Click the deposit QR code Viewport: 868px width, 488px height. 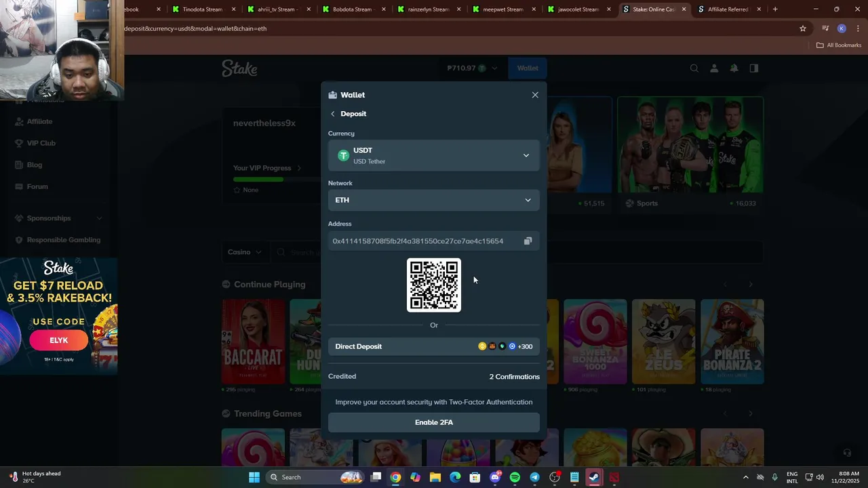click(x=434, y=285)
